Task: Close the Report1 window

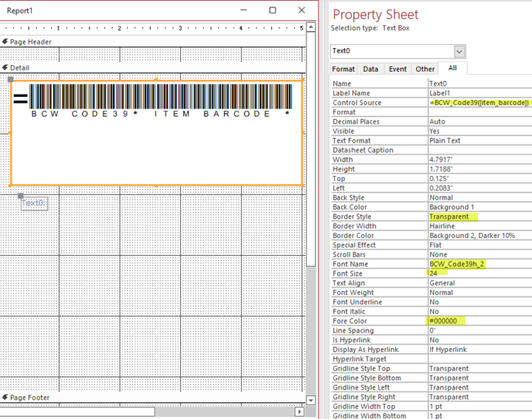Action: (x=301, y=10)
